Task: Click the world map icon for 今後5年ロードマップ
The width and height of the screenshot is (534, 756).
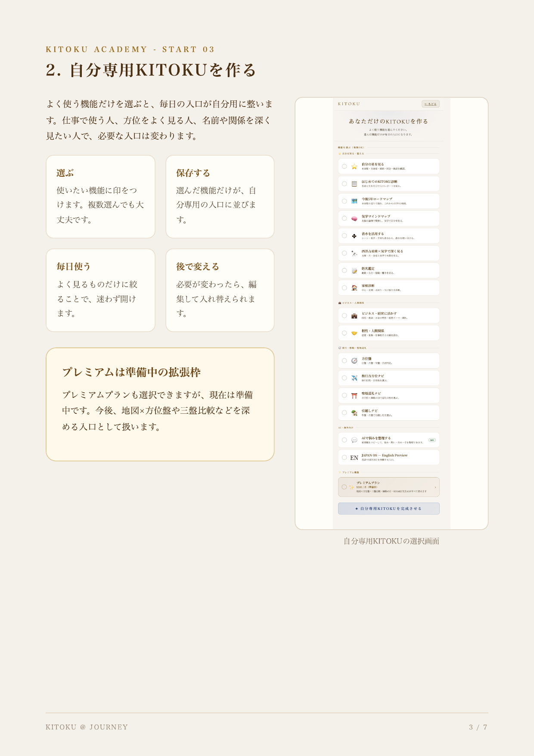Action: pyautogui.click(x=354, y=201)
